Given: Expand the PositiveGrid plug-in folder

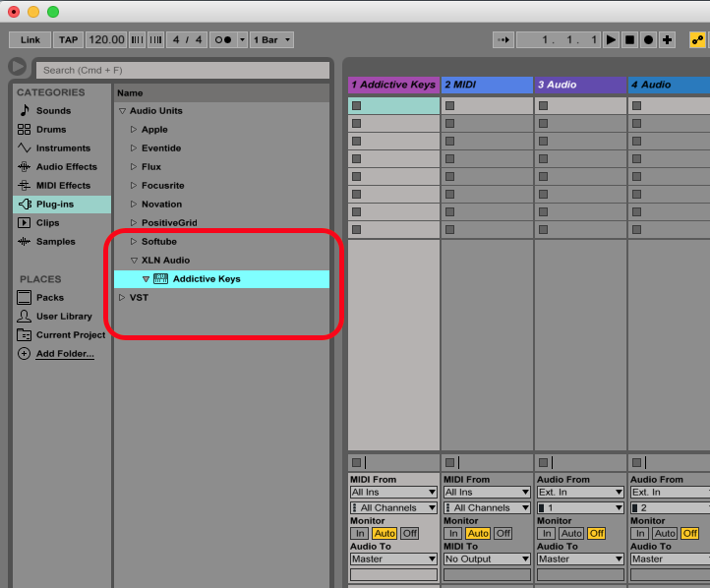Looking at the screenshot, I should pos(134,222).
